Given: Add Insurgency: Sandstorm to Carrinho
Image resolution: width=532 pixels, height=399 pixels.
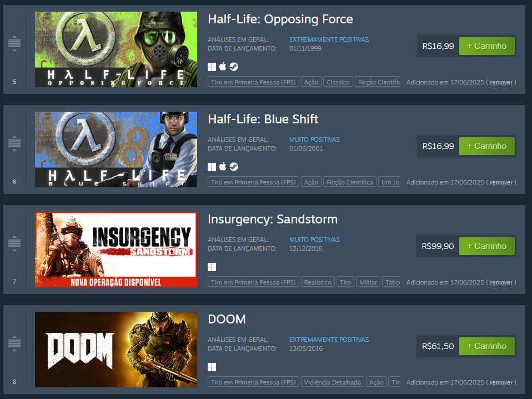Looking at the screenshot, I should (x=487, y=246).
